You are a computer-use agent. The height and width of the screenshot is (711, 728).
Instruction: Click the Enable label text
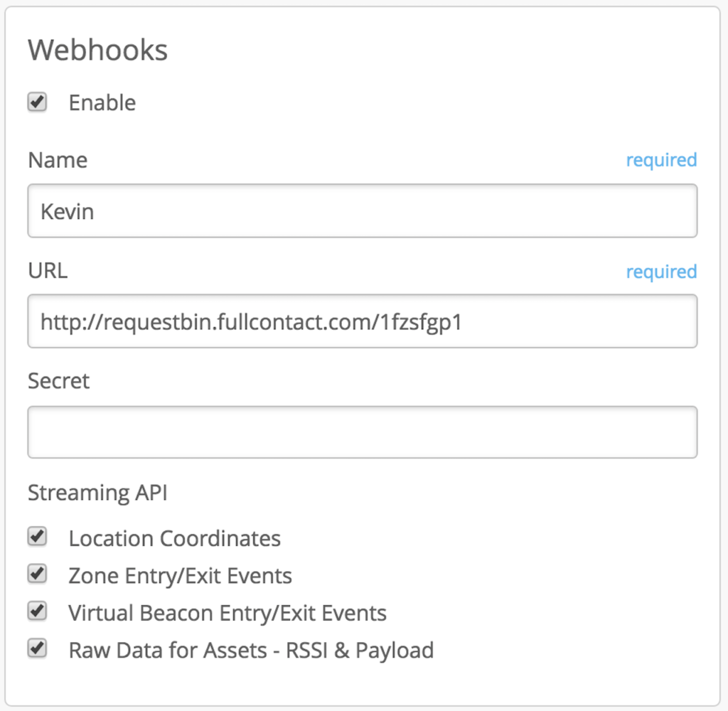click(102, 102)
